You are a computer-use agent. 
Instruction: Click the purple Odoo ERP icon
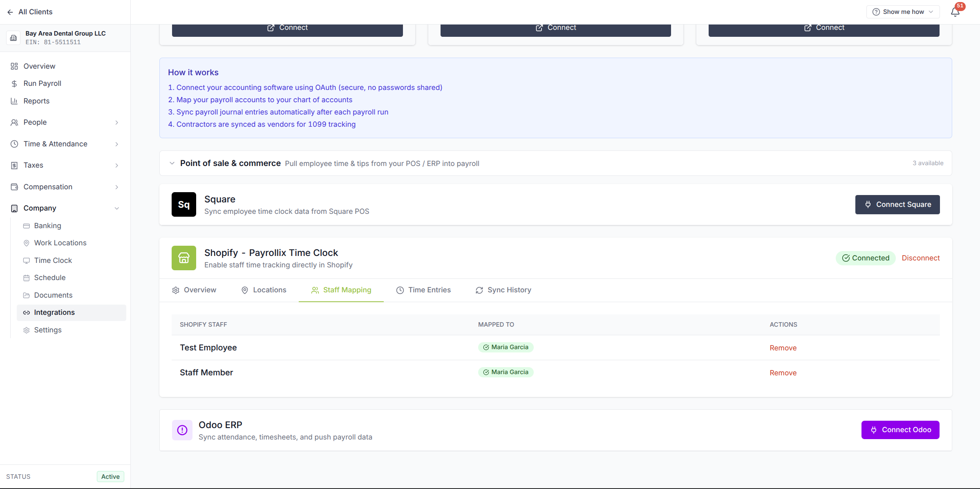coord(182,430)
